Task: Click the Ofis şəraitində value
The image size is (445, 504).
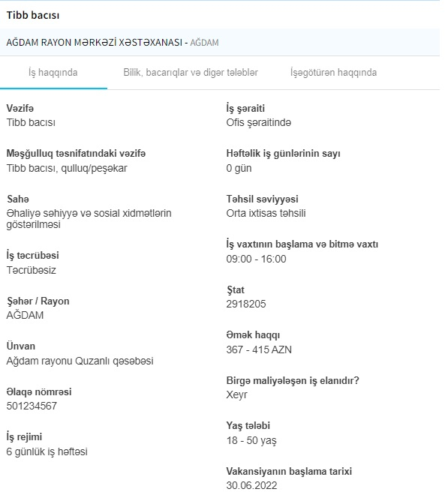Action: [258, 123]
